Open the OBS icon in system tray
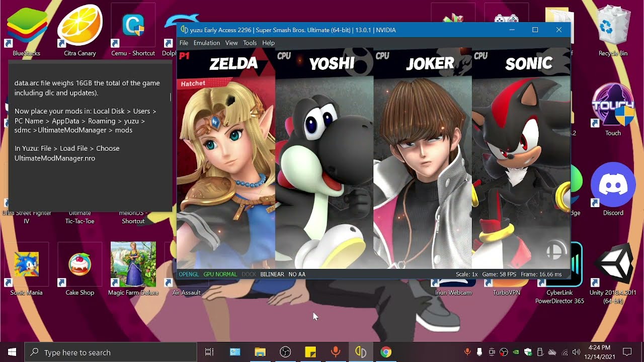This screenshot has width=644, height=362. (x=504, y=352)
